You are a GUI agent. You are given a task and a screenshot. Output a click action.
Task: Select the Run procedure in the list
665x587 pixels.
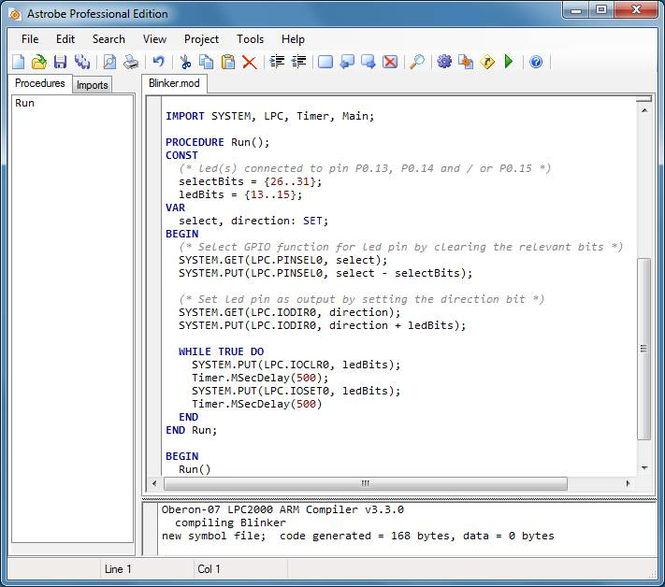pos(25,103)
